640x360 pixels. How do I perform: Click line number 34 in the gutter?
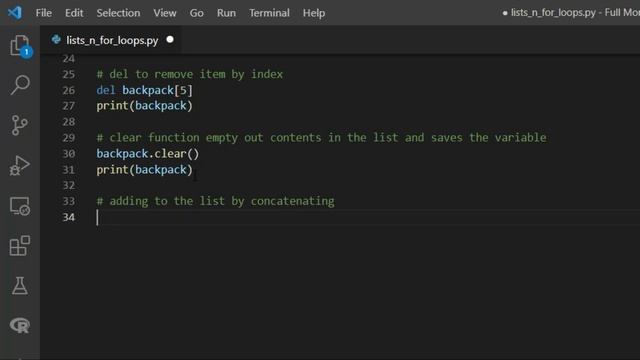[69, 217]
